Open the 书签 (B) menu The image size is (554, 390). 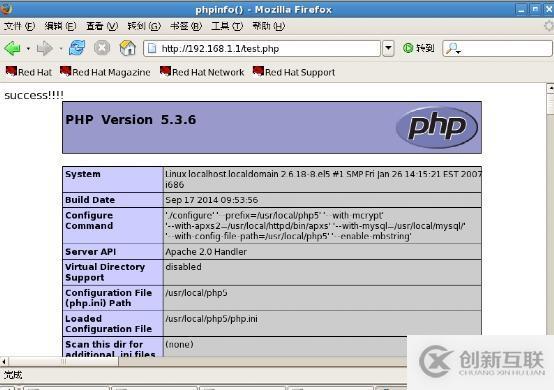[x=186, y=26]
